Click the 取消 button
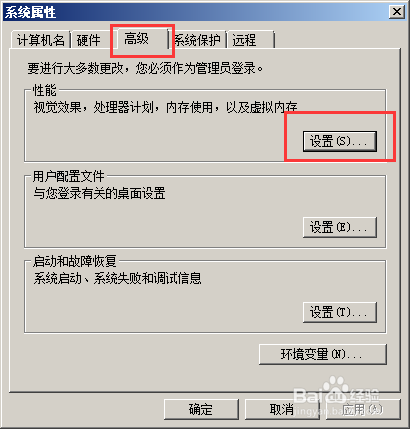410x429 pixels. tap(282, 409)
